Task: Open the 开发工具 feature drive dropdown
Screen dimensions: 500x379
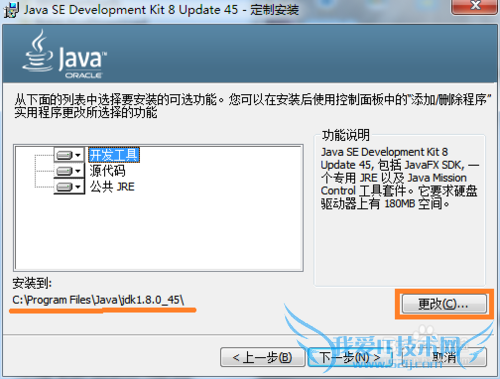Action: click(69, 155)
